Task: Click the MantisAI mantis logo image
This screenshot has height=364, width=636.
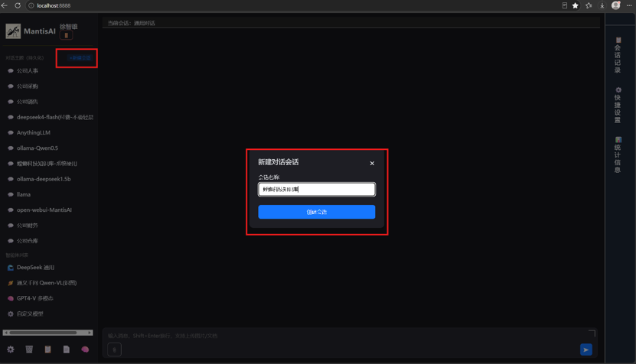Action: click(13, 31)
